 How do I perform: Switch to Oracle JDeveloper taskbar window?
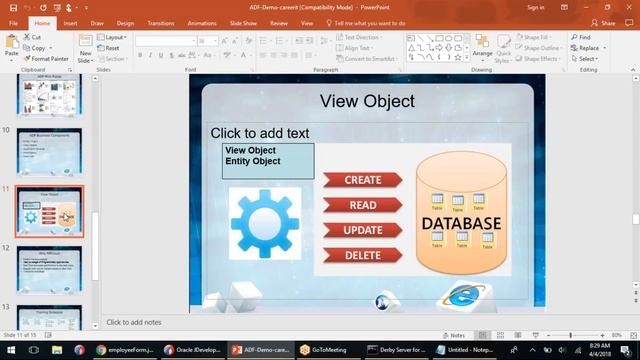tap(192, 350)
